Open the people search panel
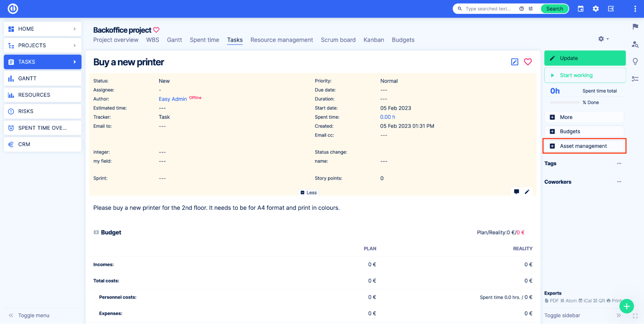 pos(635,45)
